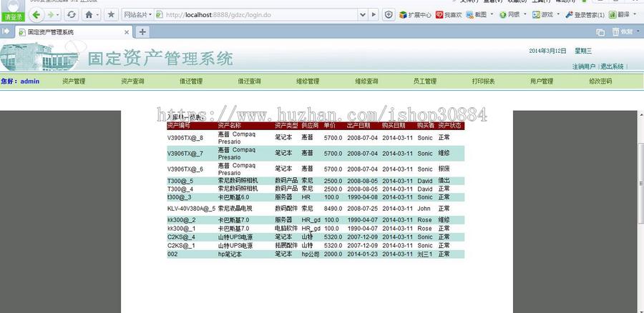644x313 pixels.
Task: Click asset ID T300@_4 cell
Action: 180,189
